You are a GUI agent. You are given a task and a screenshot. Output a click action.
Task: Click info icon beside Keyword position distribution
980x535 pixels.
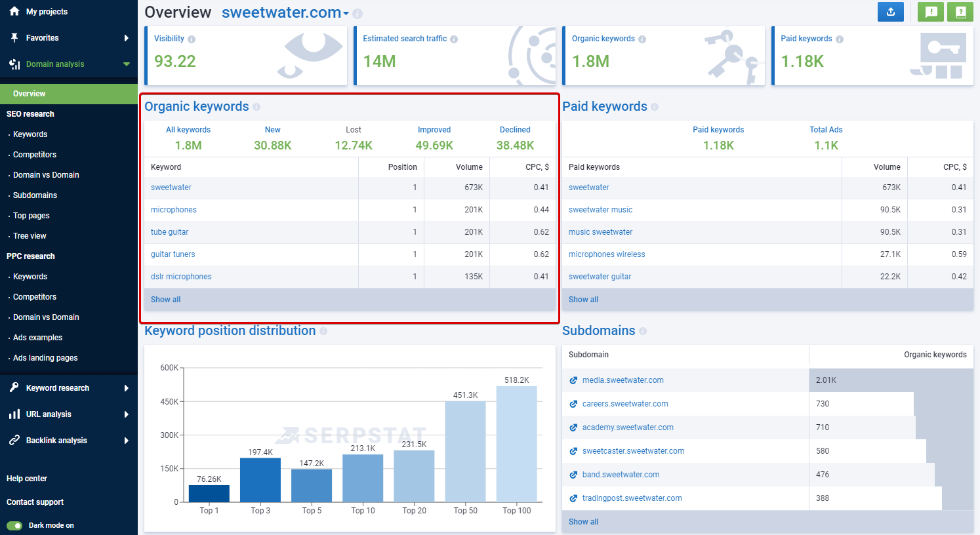[x=323, y=331]
